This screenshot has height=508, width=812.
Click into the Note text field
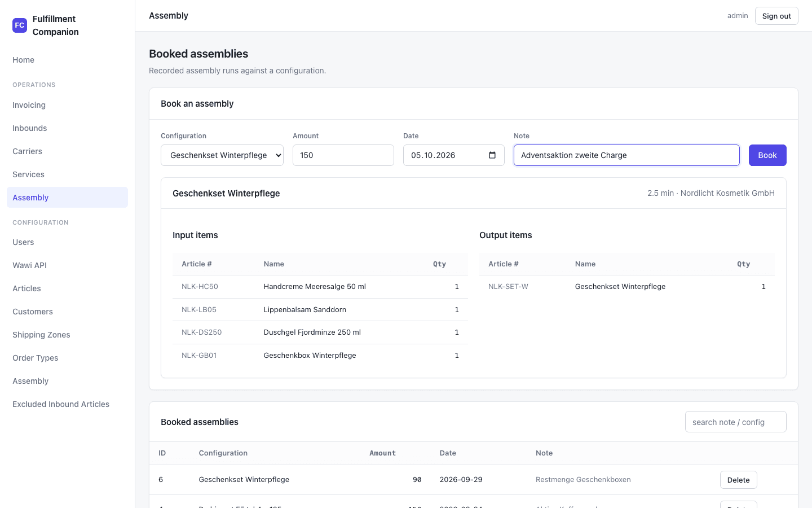coord(626,155)
